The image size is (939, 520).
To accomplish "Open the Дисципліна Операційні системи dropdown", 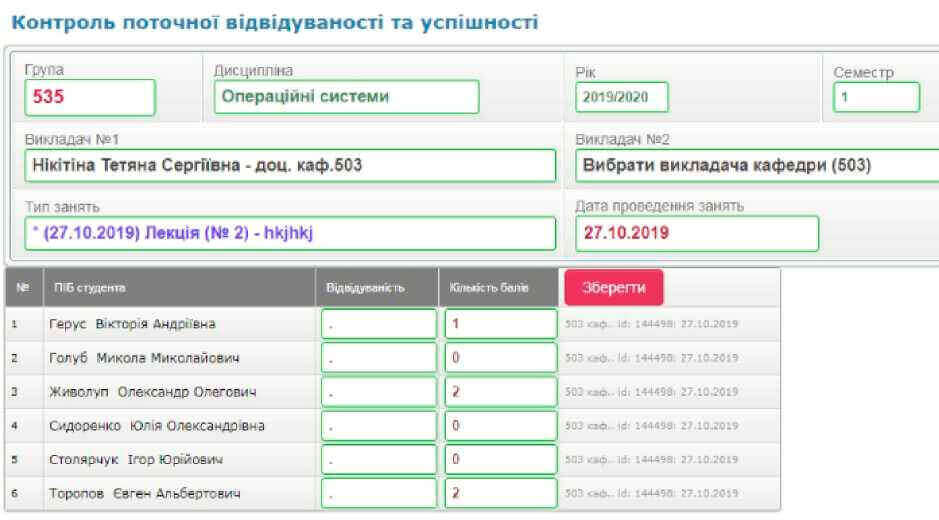I will pos(346,97).
